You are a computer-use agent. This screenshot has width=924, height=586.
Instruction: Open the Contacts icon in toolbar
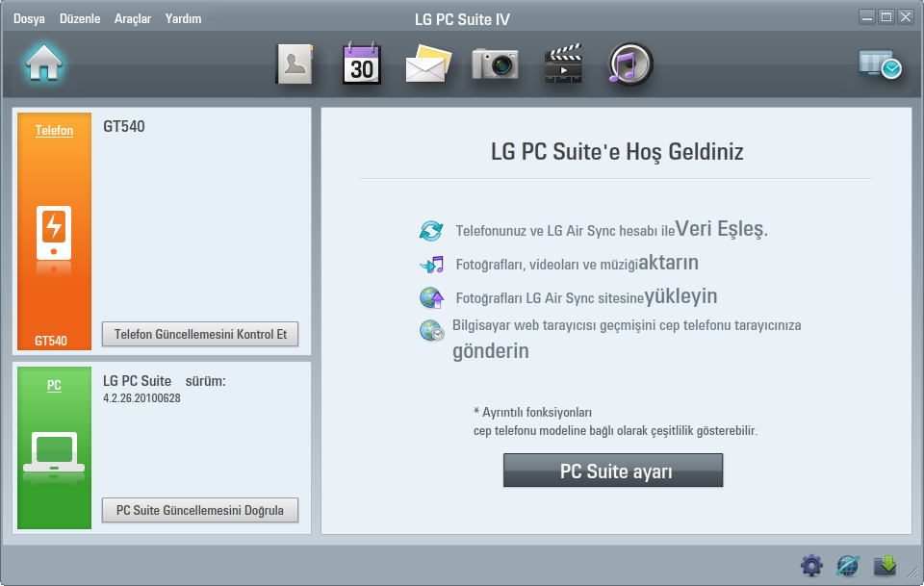point(295,63)
